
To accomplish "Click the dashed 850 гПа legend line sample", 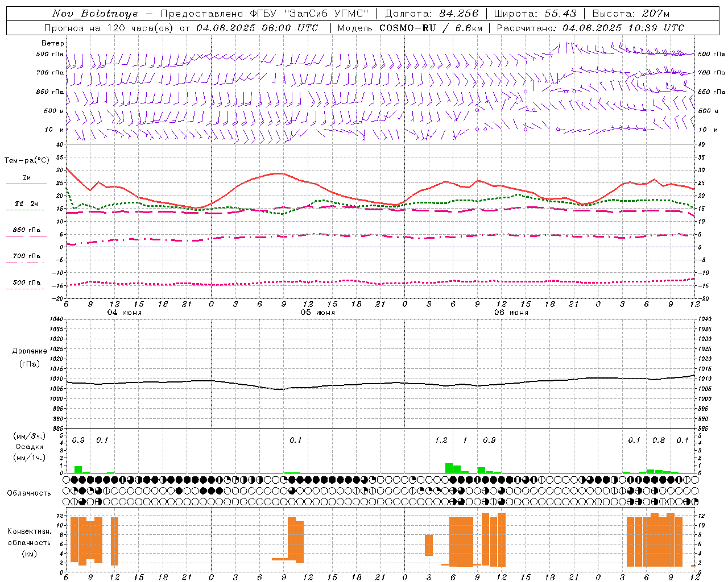I will point(26,236).
